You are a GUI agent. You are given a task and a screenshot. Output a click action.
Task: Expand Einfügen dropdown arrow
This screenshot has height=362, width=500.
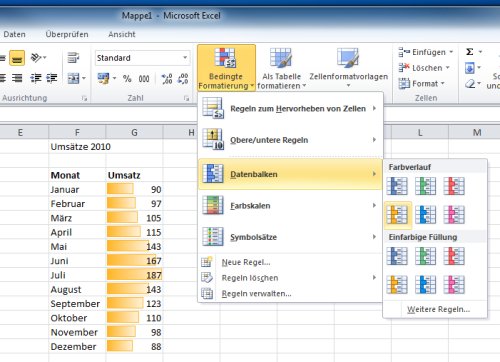click(x=451, y=52)
